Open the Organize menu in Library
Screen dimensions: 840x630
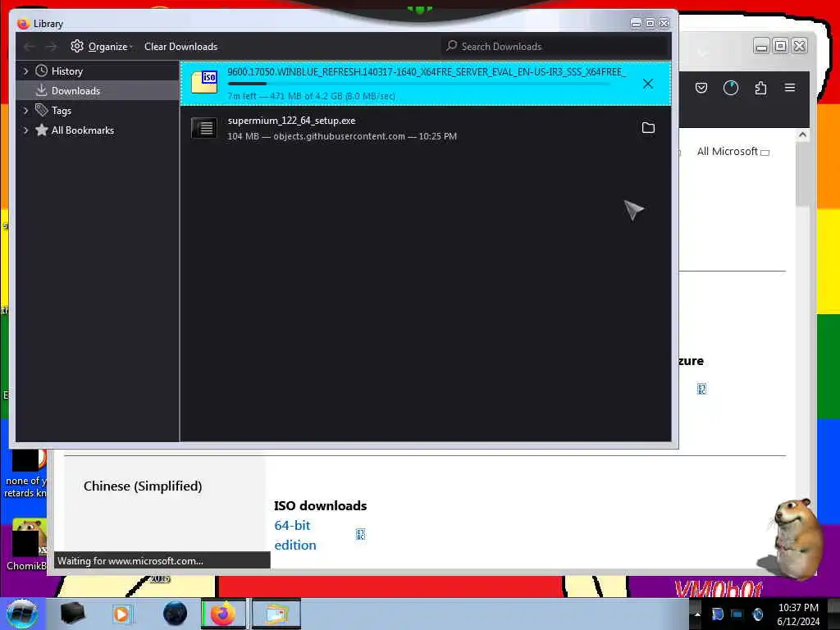102,47
